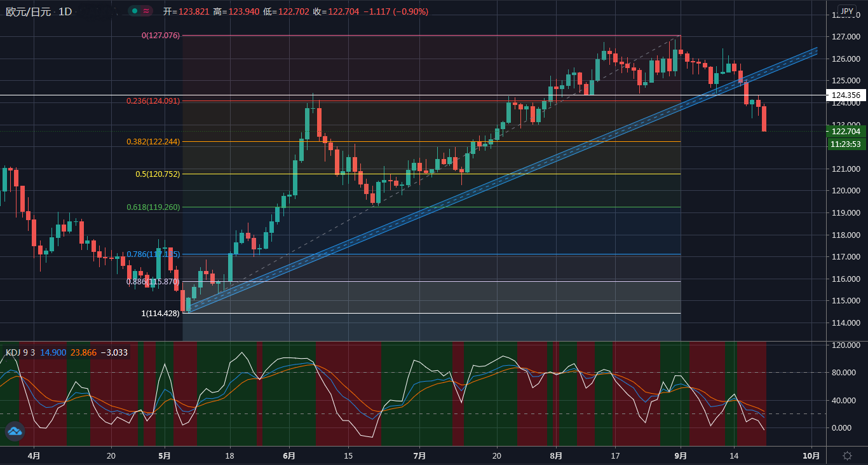Select the Fibonacci 0.236(124.091) level label
Viewport: 868px width, 465px height.
152,101
